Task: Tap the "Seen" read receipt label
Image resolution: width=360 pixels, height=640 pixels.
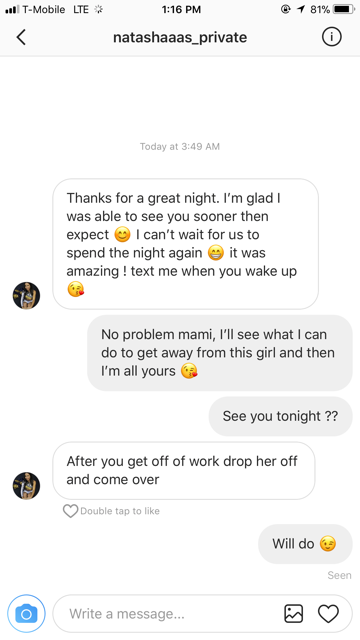Action: coord(339,575)
